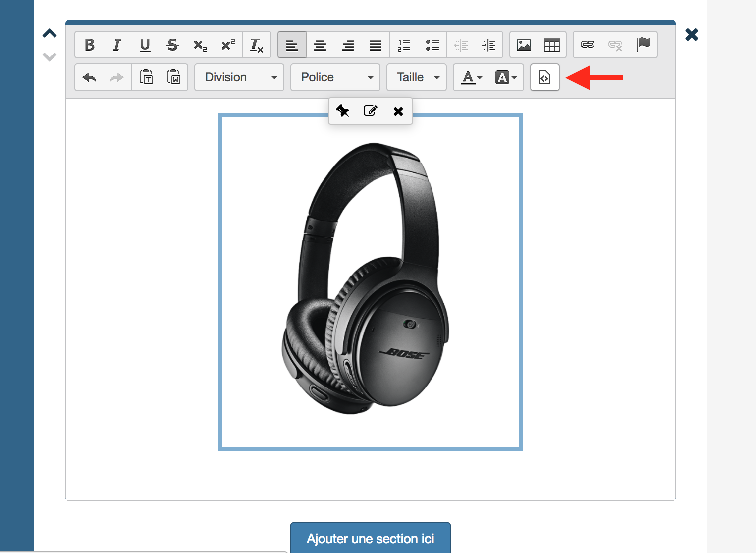
Task: Justify text alignment
Action: (x=376, y=45)
